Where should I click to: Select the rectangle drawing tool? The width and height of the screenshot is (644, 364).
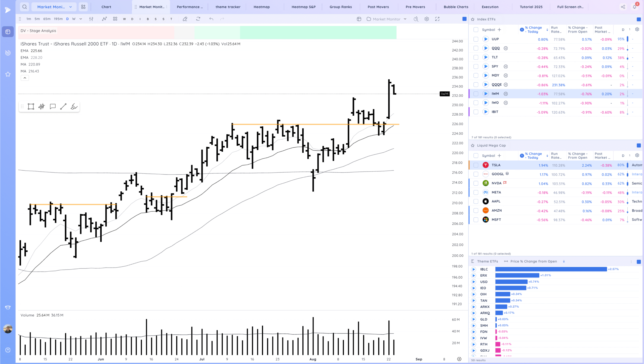coord(31,107)
